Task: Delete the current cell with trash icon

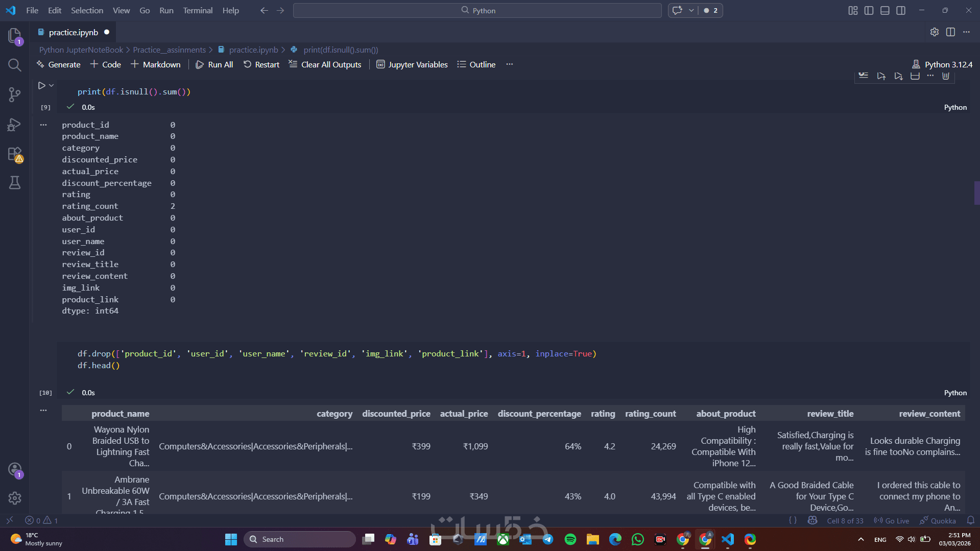Action: [945, 76]
